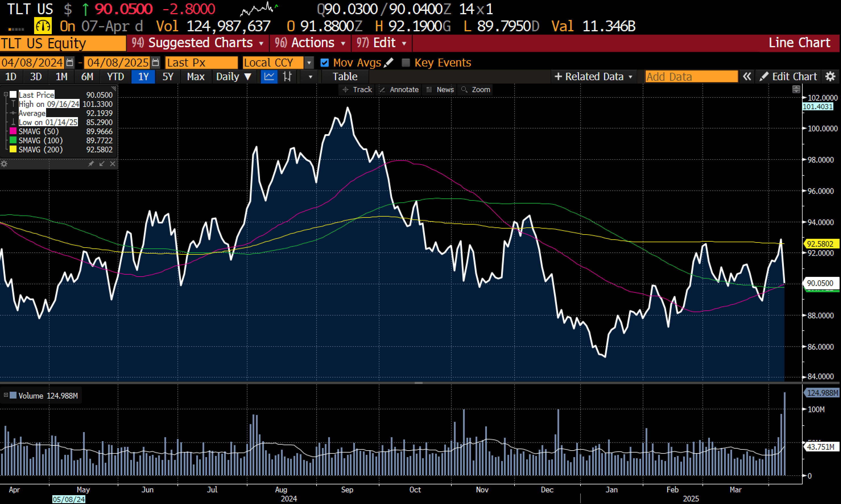Enable the Key Events checkbox
Viewport: 841px width, 504px height.
(x=406, y=63)
